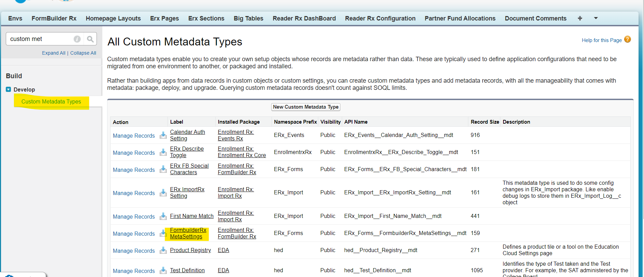644x277 pixels.
Task: Click download icon beside ERx Describe Toggle
Action: pyautogui.click(x=163, y=152)
